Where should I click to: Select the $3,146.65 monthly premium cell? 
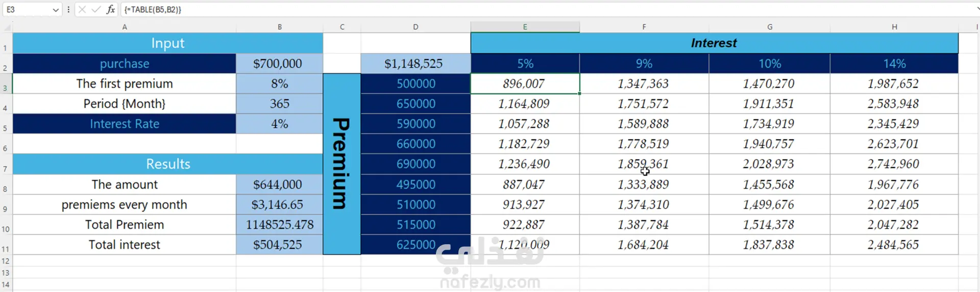point(279,204)
